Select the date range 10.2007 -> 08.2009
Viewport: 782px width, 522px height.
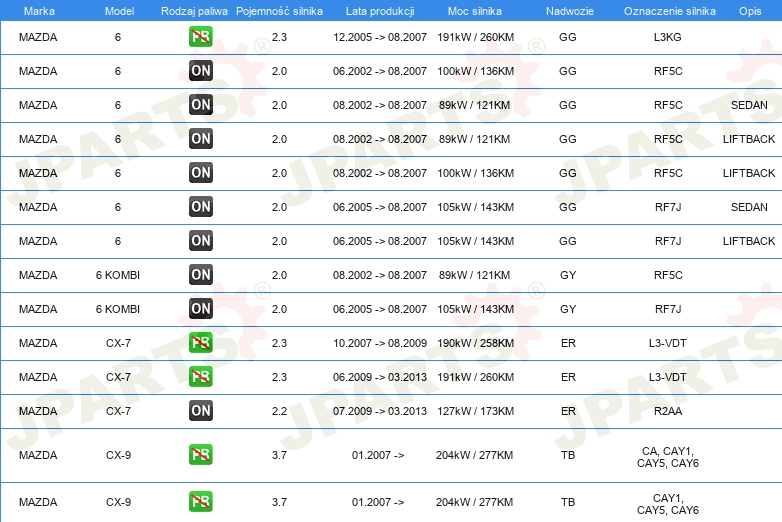tap(380, 343)
